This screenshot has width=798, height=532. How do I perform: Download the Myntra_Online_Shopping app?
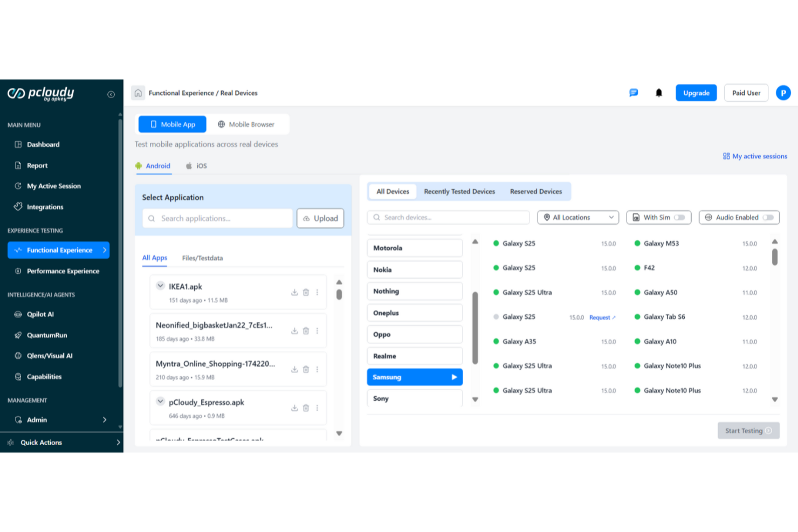(x=294, y=369)
